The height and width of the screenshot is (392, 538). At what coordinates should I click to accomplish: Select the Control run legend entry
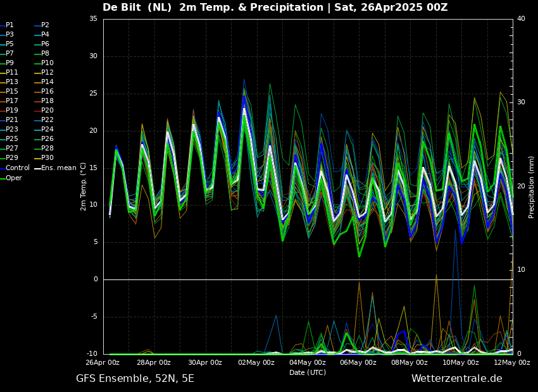[x=15, y=168]
